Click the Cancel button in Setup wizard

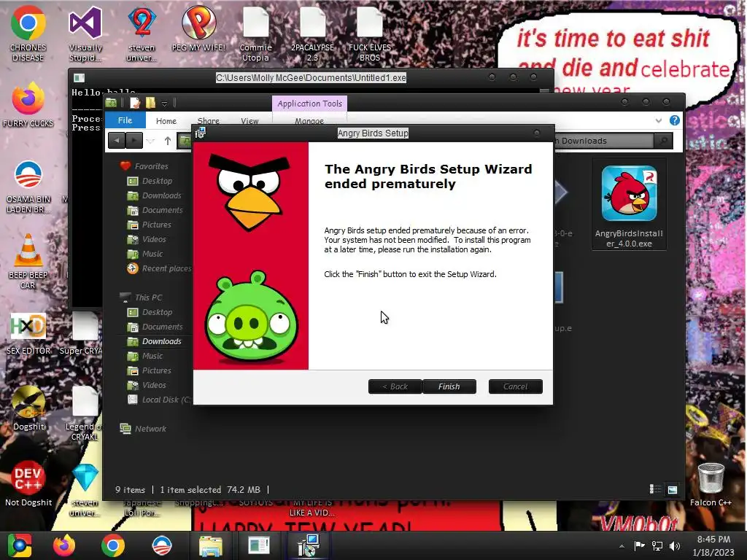516,386
